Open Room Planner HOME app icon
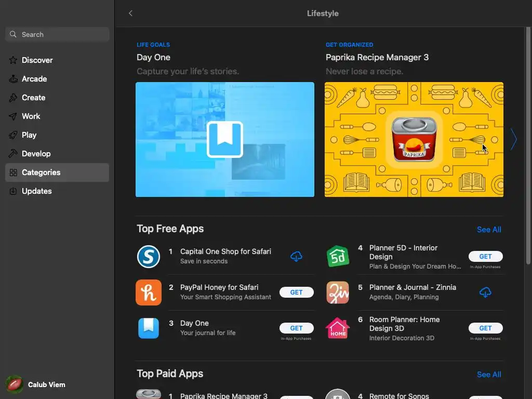Image resolution: width=532 pixels, height=399 pixels. 338,328
